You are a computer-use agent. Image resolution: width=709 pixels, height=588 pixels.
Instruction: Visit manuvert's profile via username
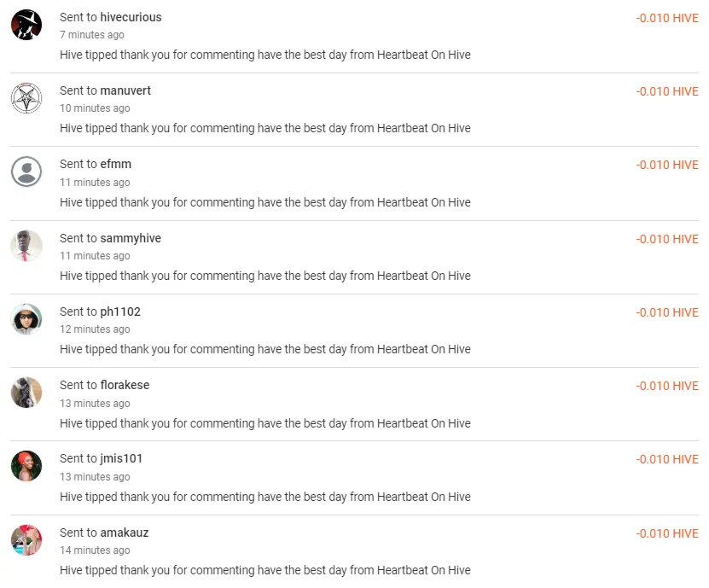click(x=125, y=90)
